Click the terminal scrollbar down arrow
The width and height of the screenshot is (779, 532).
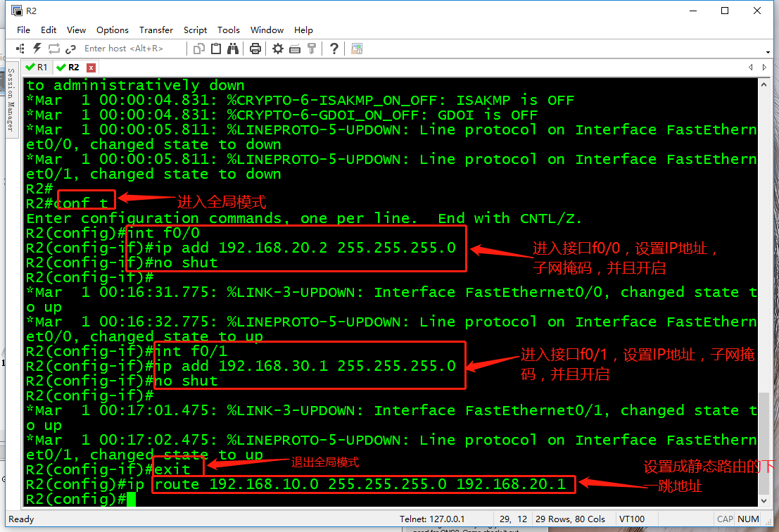tap(764, 501)
